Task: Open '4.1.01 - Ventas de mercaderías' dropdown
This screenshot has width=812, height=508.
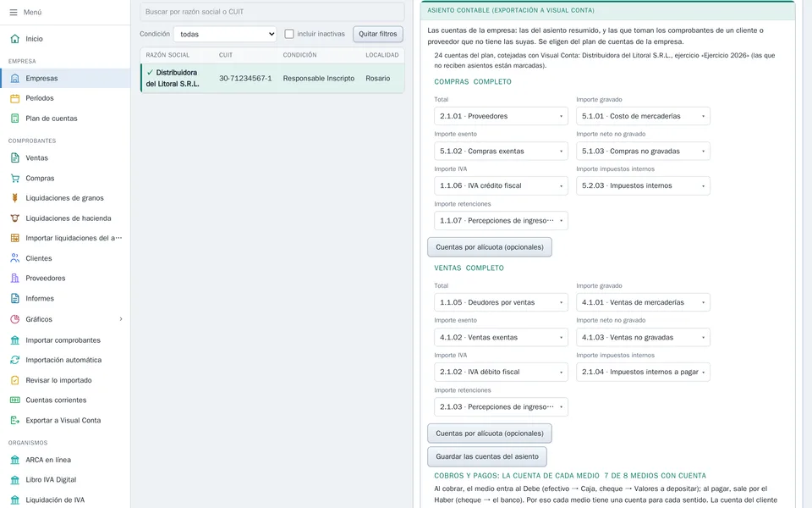Action: [643, 302]
